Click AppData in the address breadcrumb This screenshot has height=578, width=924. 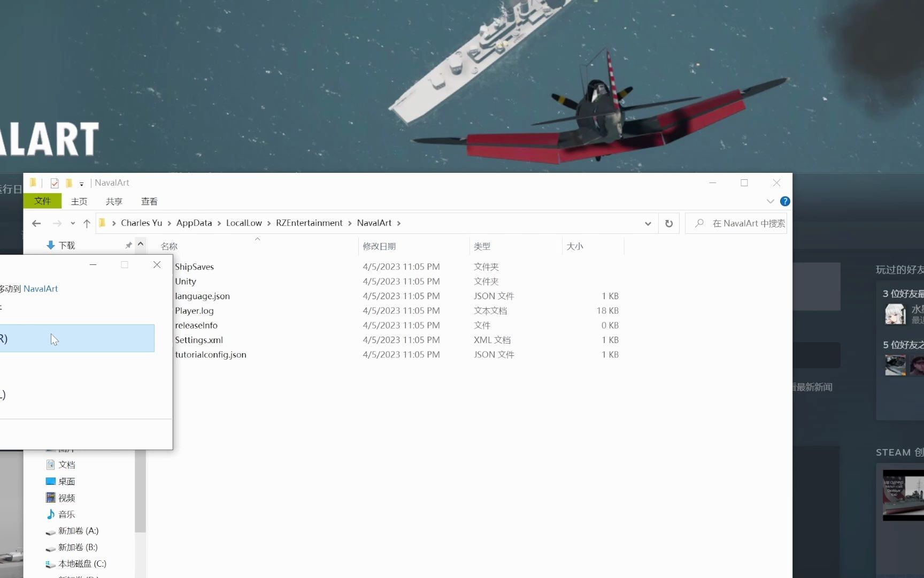(x=194, y=223)
